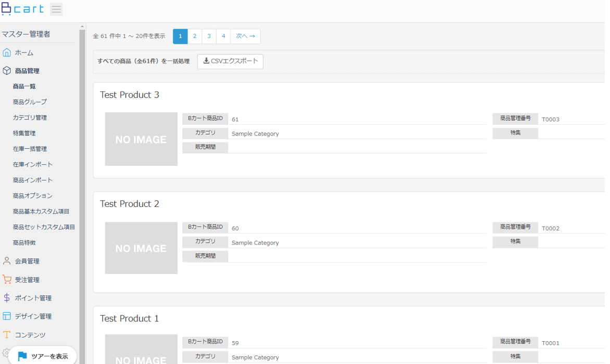Click Test Product 3 NO IMAGE thumbnail
Image resolution: width=610 pixels, height=364 pixels.
pos(141,139)
